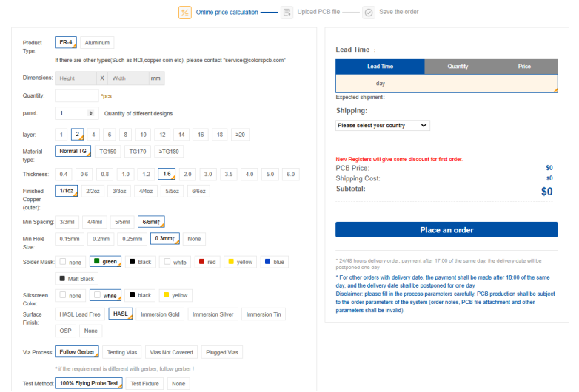Image resolution: width=579 pixels, height=392 pixels.
Task: Select Immersion Gold surface finish
Action: [x=160, y=314]
